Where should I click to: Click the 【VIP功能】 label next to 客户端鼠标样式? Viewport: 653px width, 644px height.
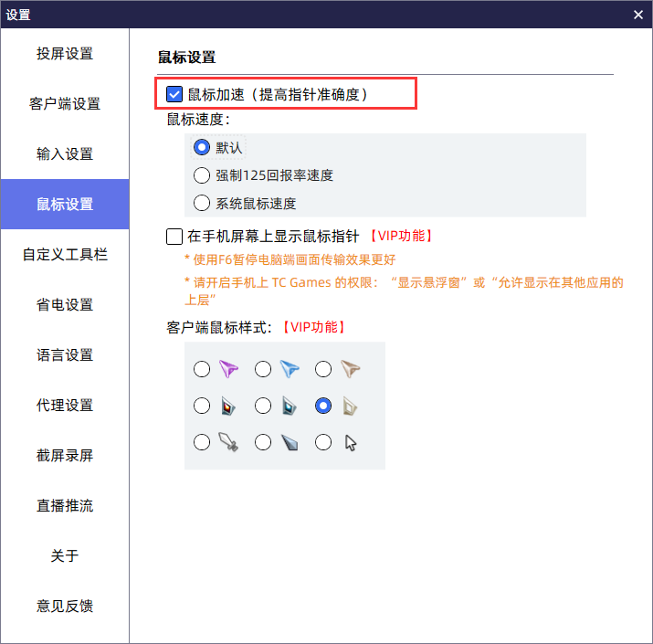click(x=314, y=327)
